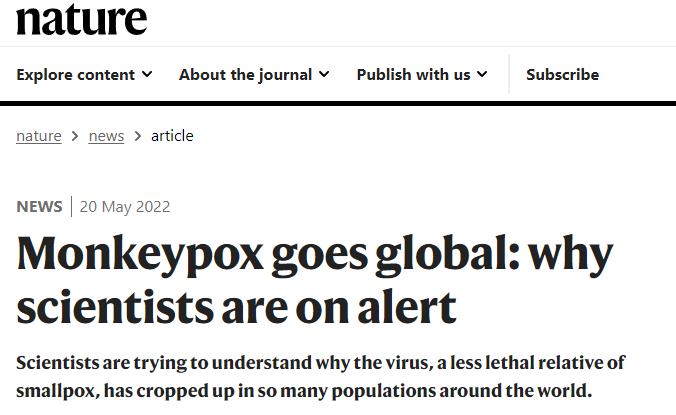Navigate to the news breadcrumb link
Viewport: 676px width, 415px height.
(x=106, y=136)
